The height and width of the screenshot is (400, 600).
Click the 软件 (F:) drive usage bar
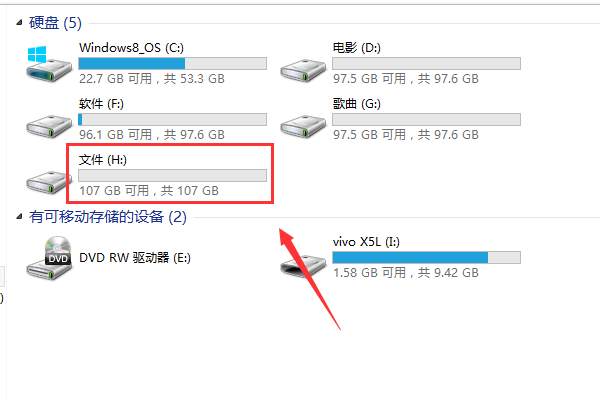pos(173,119)
